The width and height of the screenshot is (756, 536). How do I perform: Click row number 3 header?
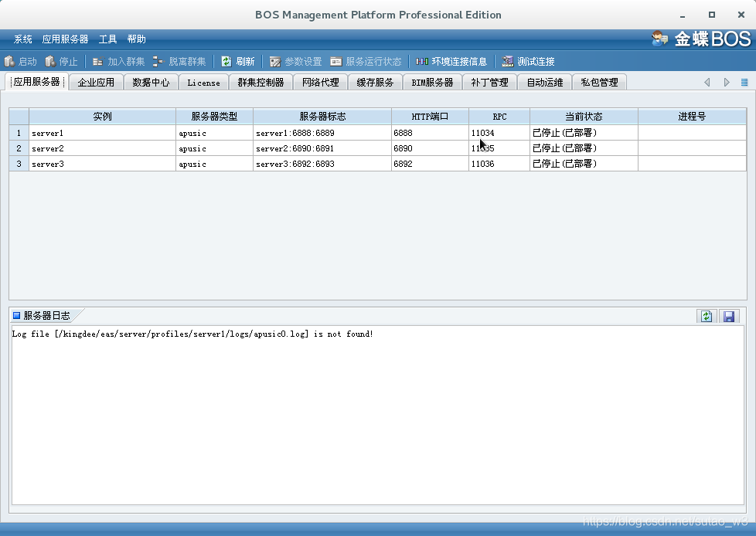point(19,164)
